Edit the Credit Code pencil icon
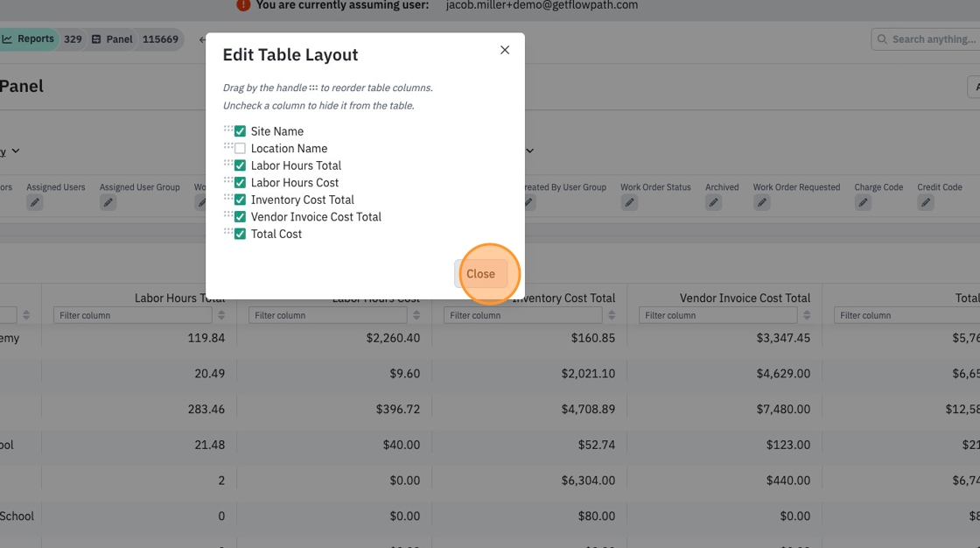980x548 pixels. click(x=926, y=203)
